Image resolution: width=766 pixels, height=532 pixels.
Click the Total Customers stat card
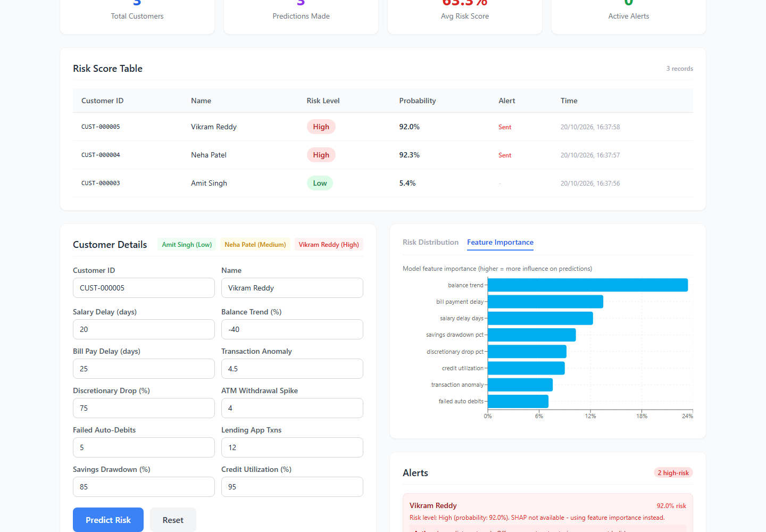137,16
